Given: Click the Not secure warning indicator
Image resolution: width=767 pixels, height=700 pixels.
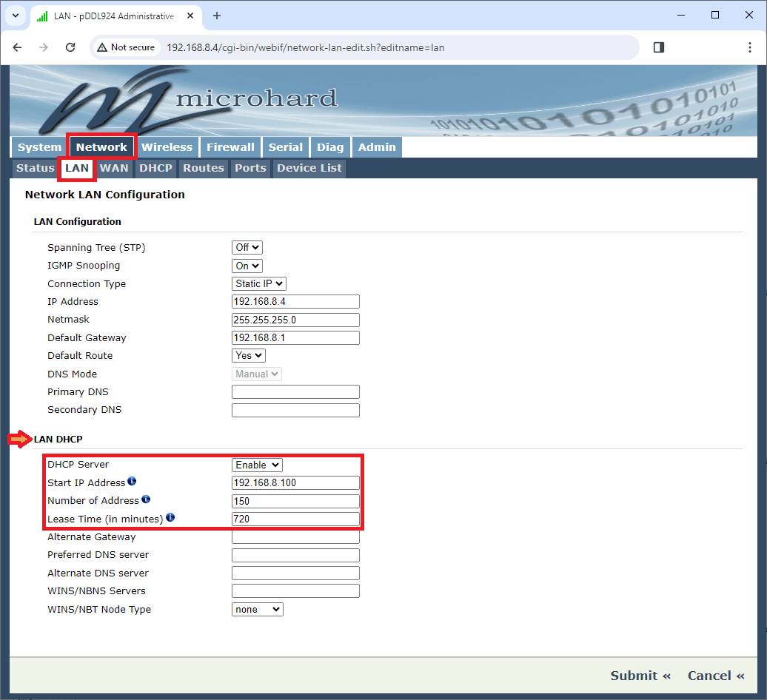Looking at the screenshot, I should coord(126,47).
